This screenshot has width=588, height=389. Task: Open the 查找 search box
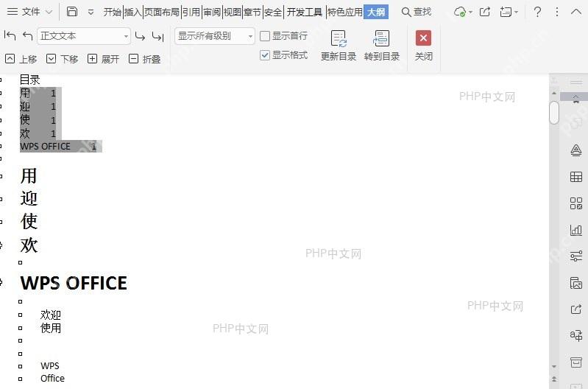417,12
